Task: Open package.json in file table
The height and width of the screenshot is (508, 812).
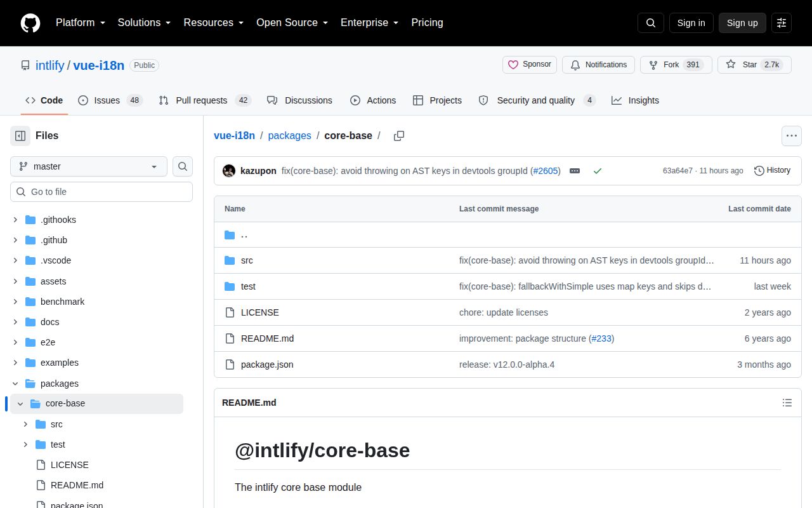Action: (x=267, y=364)
